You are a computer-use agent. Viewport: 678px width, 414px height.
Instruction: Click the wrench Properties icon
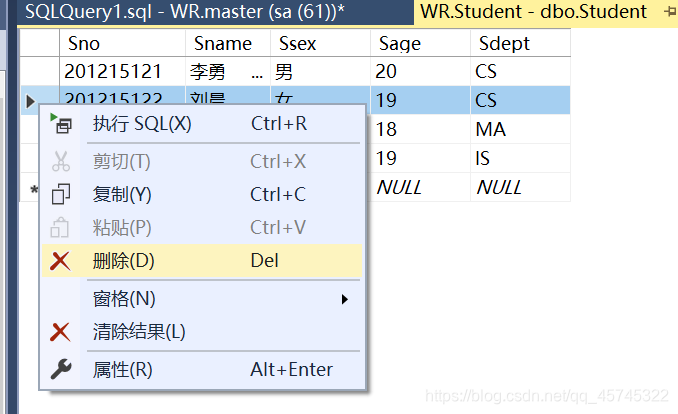(61, 369)
